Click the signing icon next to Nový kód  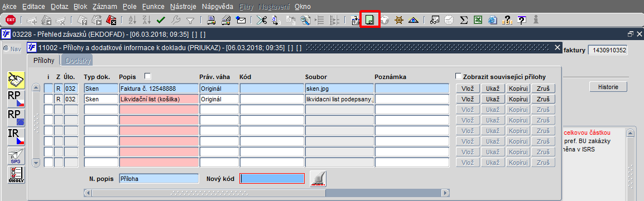pyautogui.click(x=318, y=179)
